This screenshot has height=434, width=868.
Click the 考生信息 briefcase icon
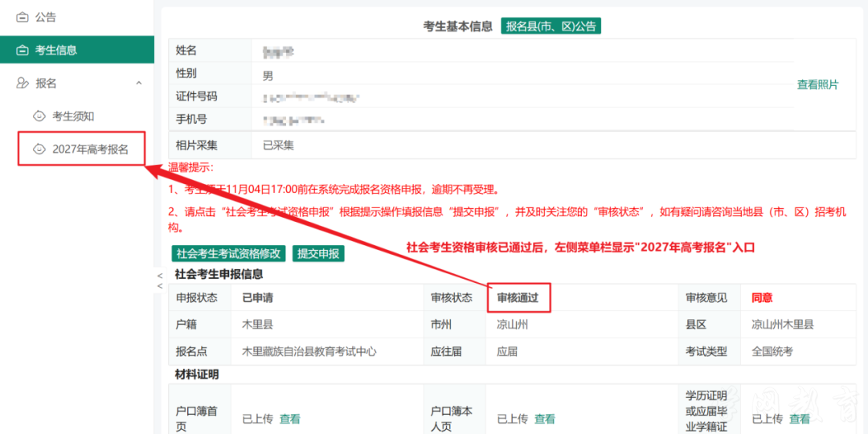[x=23, y=51]
